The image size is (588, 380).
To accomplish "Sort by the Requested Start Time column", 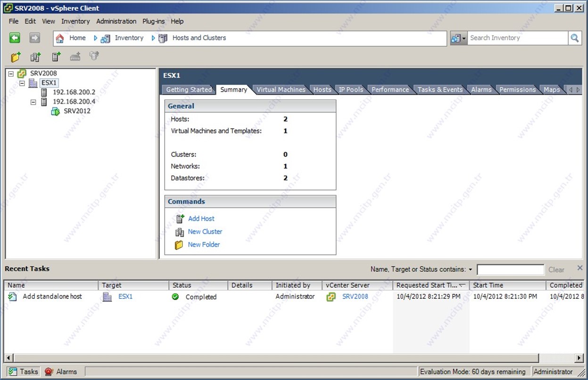I will (x=431, y=285).
